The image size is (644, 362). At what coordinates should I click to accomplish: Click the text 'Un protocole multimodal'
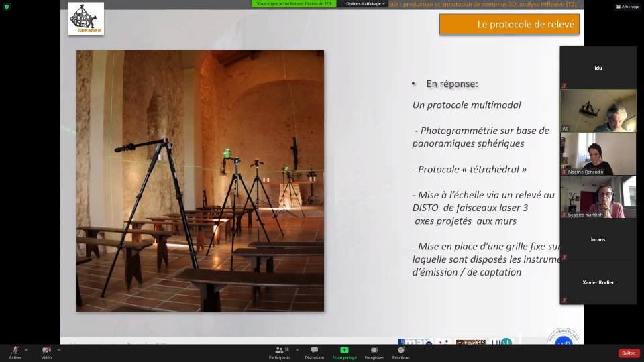click(467, 105)
